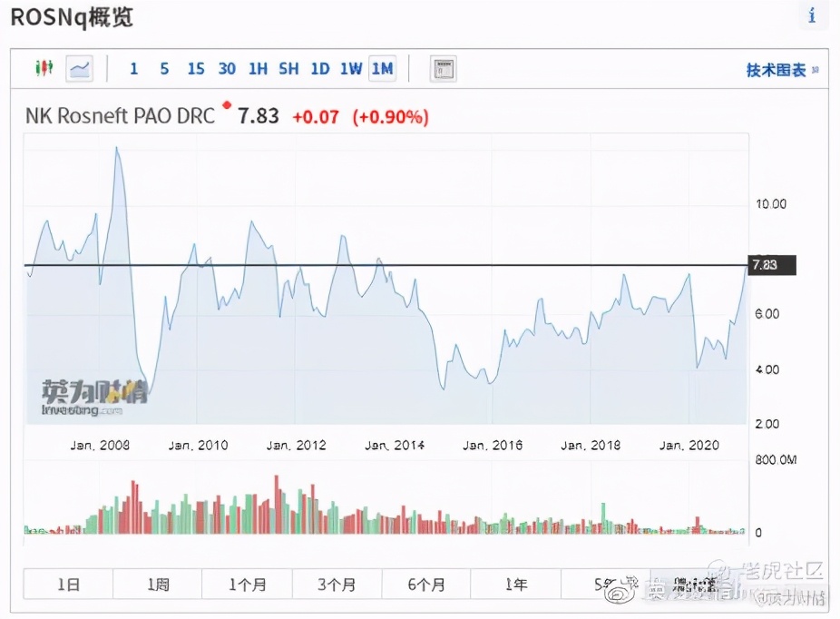Open the calendar/news panel icon
Image resolution: width=840 pixels, height=619 pixels.
[x=443, y=69]
